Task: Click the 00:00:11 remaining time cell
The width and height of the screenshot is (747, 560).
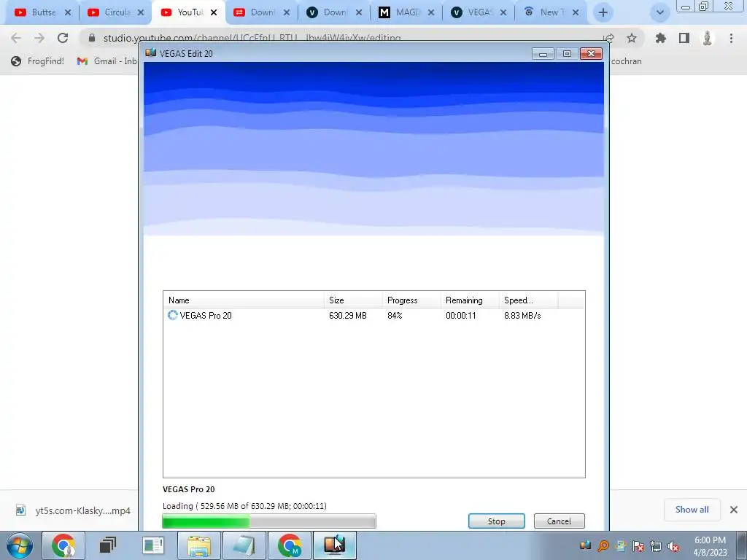Action: coord(461,315)
